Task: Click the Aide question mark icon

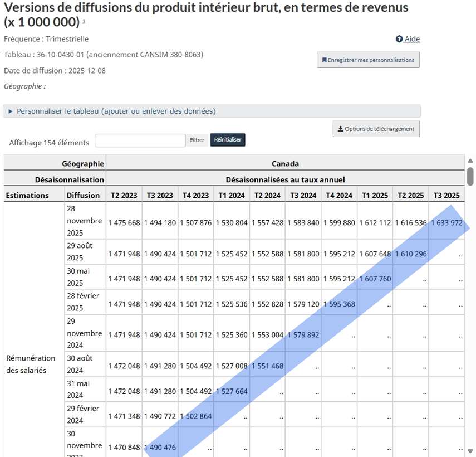Action: (399, 38)
